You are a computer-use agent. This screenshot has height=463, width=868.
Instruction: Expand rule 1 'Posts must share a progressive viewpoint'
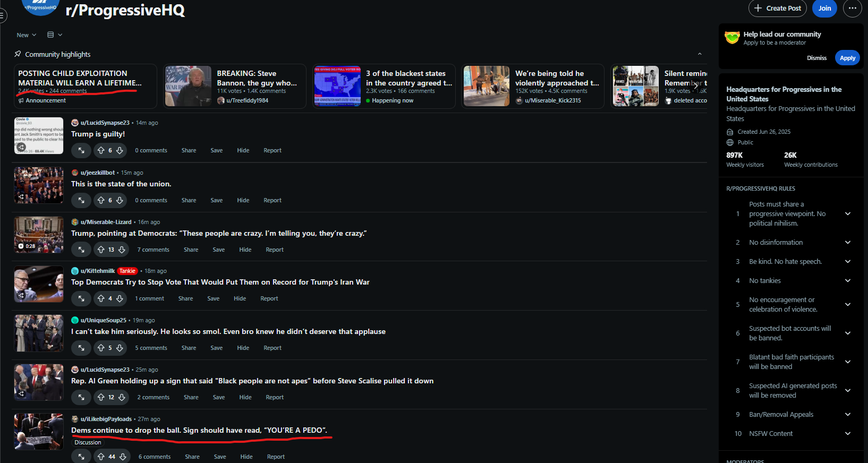tap(848, 214)
